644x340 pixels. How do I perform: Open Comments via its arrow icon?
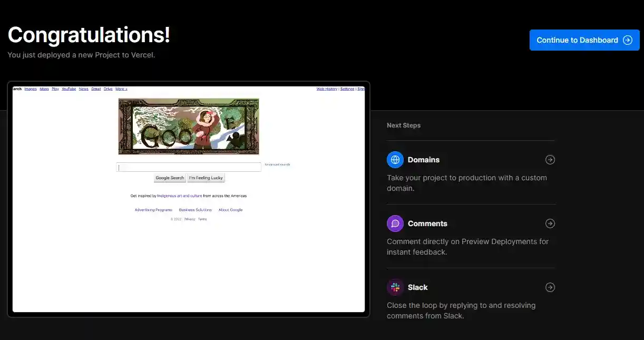click(x=550, y=224)
